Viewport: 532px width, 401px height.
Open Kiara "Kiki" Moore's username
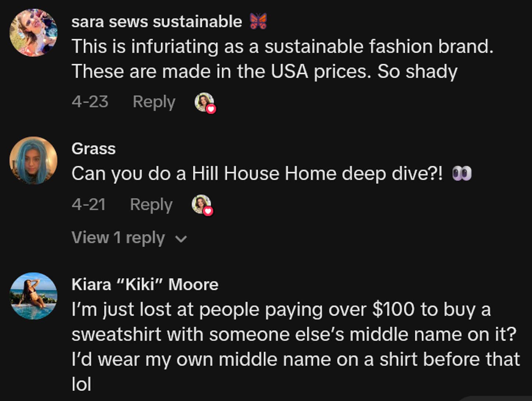[145, 285]
